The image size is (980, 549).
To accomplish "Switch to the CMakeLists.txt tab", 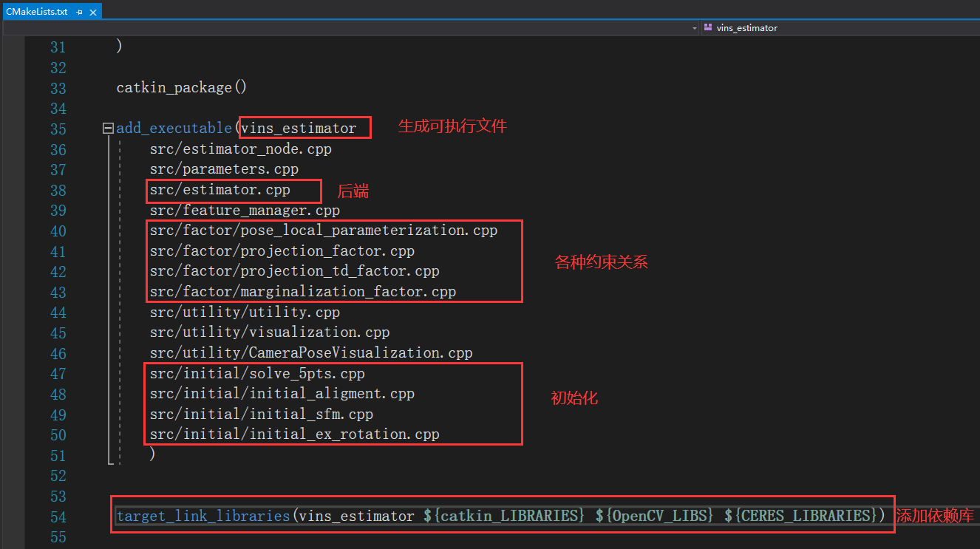I will coord(37,12).
